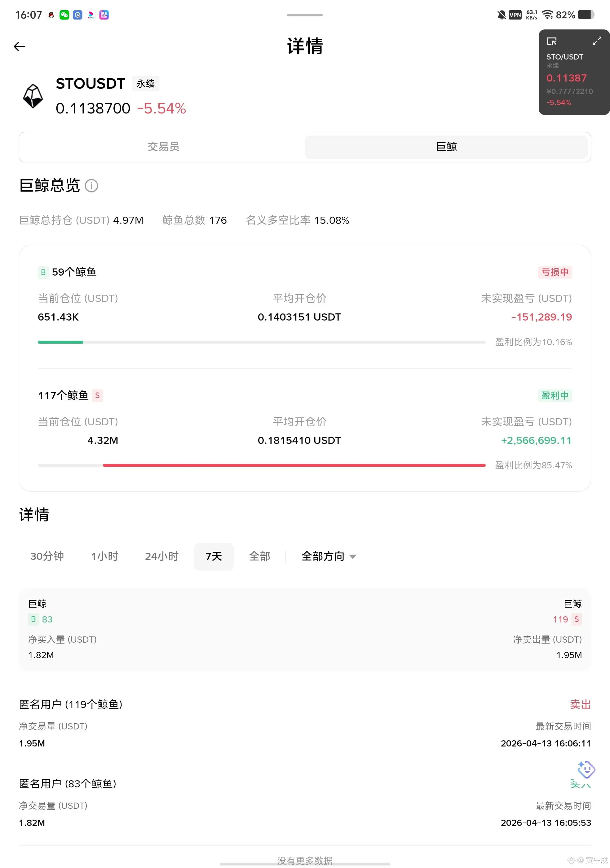
Task: Choose the 全部 time range
Action: (x=259, y=556)
